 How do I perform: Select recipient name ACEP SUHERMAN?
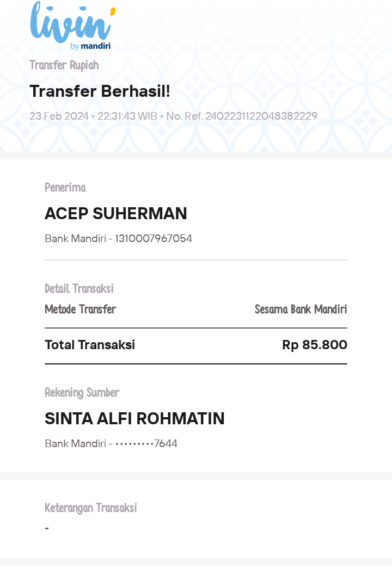(115, 213)
